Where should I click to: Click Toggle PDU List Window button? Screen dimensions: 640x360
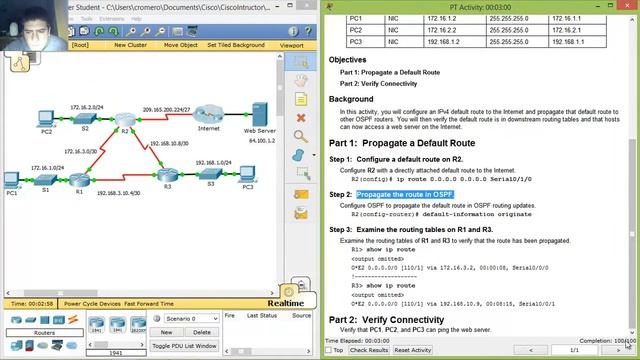[x=184, y=346]
